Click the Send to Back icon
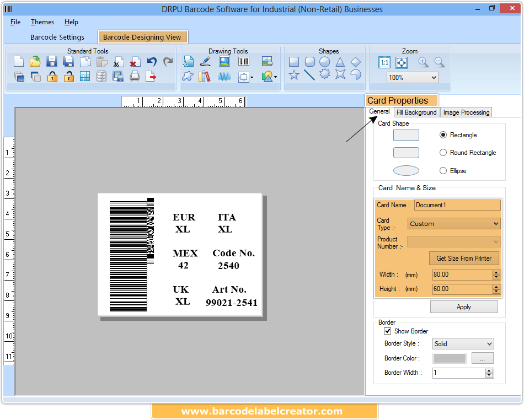This screenshot has width=524, height=420. pos(35,77)
